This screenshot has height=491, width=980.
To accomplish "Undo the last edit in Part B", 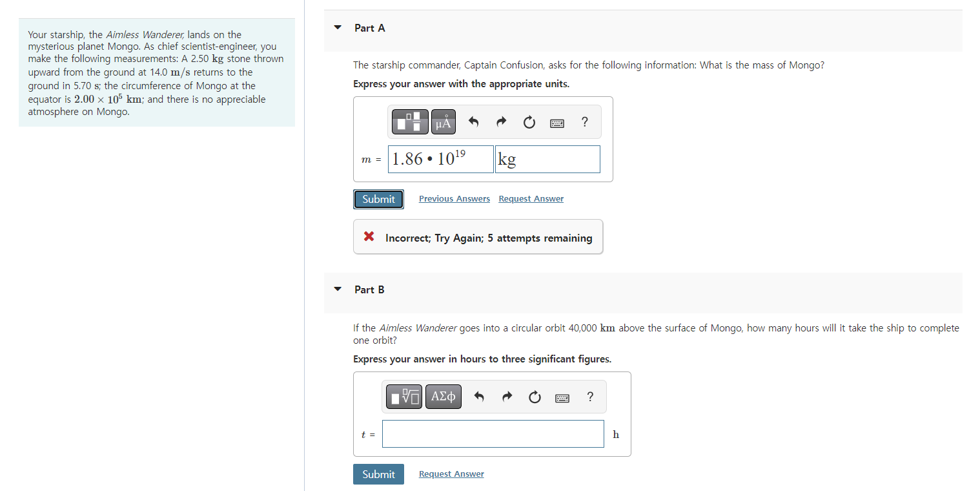I will (478, 397).
